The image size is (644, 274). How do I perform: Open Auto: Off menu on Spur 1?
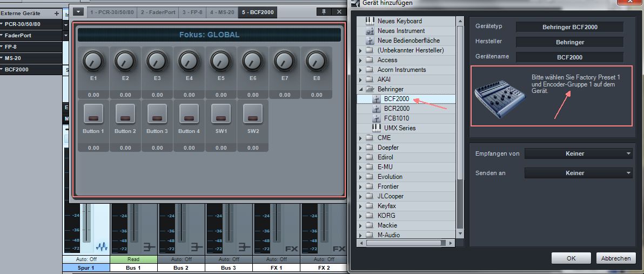86,259
